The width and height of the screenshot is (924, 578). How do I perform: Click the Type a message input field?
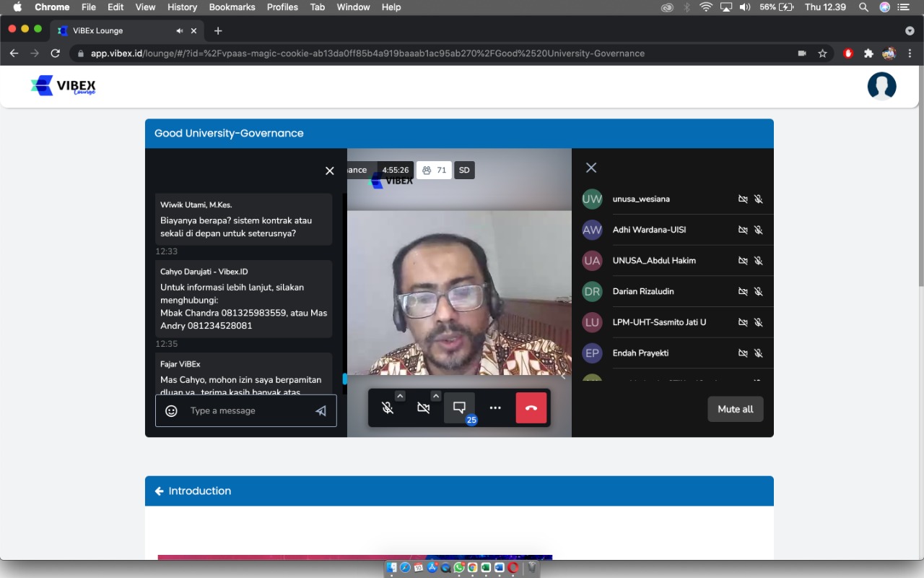coord(245,410)
